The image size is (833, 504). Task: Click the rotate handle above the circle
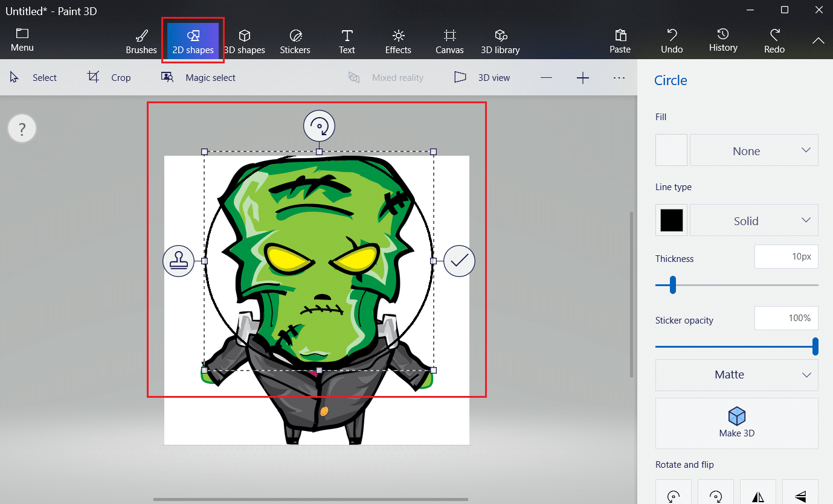tap(319, 126)
